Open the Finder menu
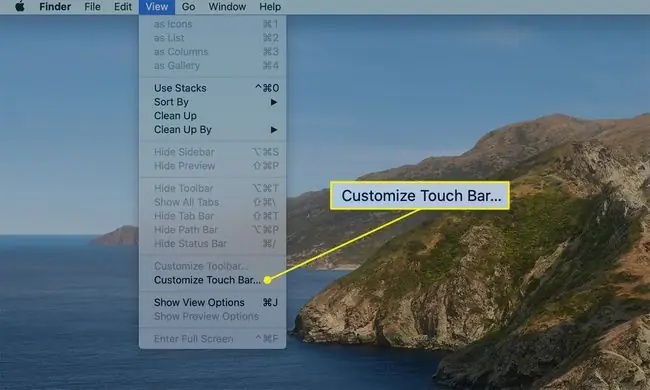This screenshot has height=390, width=650. [x=55, y=7]
